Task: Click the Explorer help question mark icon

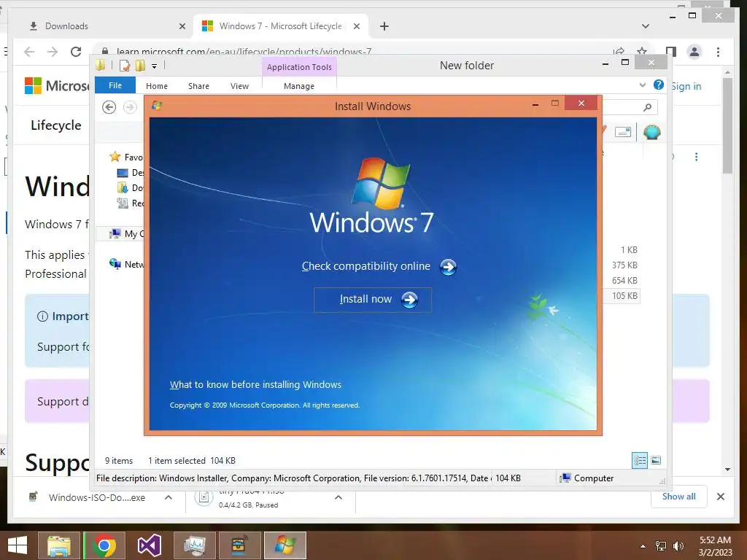Action: [x=659, y=85]
